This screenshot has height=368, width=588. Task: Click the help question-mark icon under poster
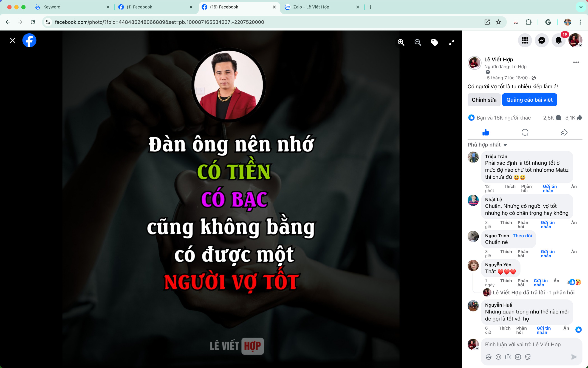488,72
